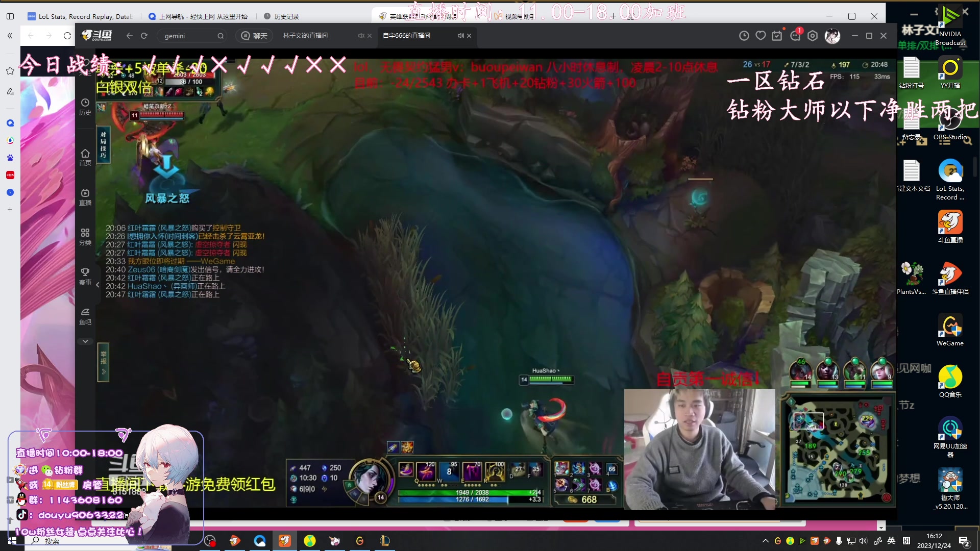Toggle the browser sidebar panel icon
980x551 pixels.
tap(10, 16)
